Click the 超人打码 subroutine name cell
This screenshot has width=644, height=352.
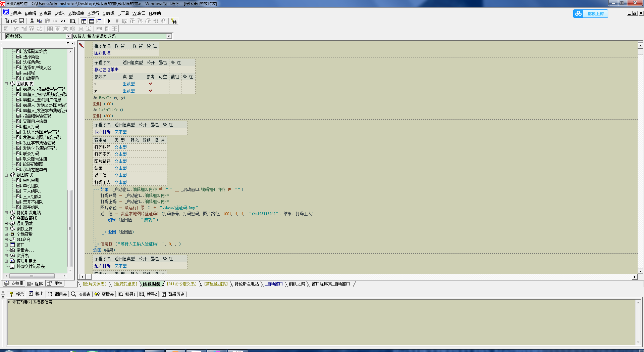tap(103, 266)
